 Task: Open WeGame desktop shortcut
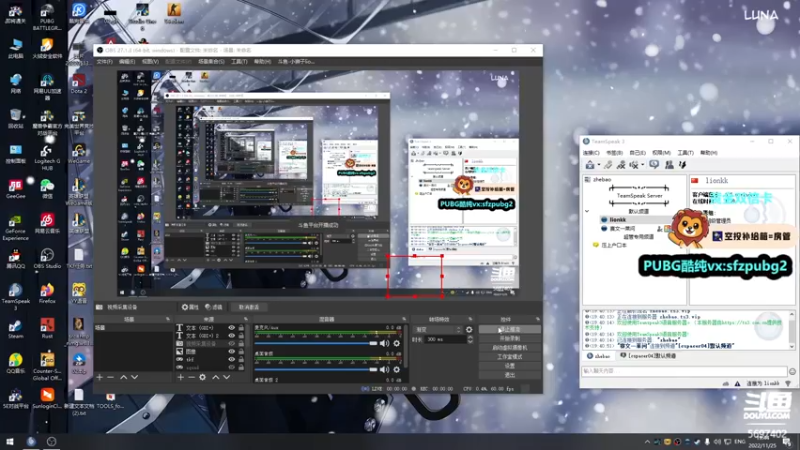(79, 154)
